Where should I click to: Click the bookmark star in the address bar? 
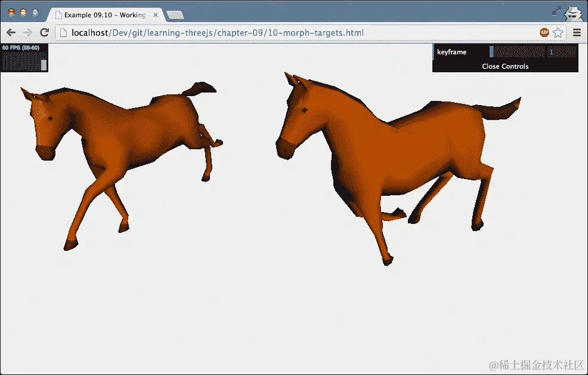click(558, 33)
